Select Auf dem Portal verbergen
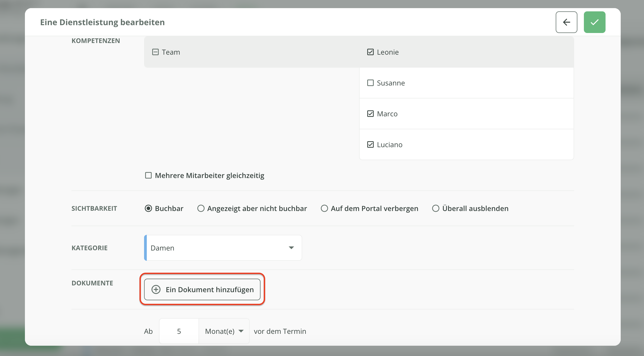 pos(324,208)
